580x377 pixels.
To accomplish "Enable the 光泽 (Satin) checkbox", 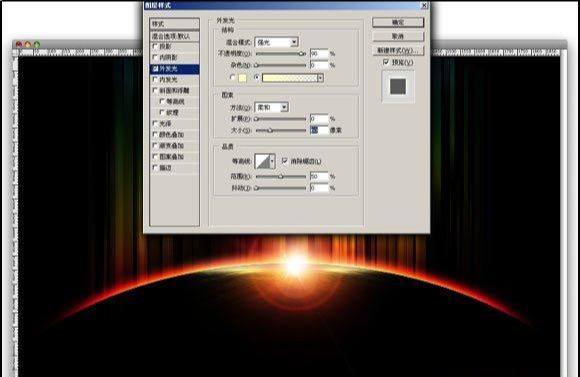I will [155, 123].
